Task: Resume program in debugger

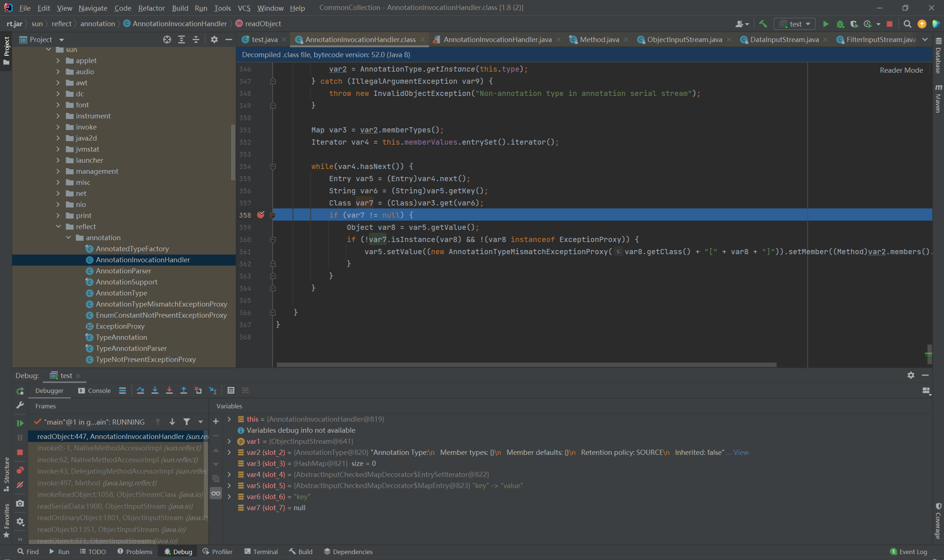Action: coord(20,423)
